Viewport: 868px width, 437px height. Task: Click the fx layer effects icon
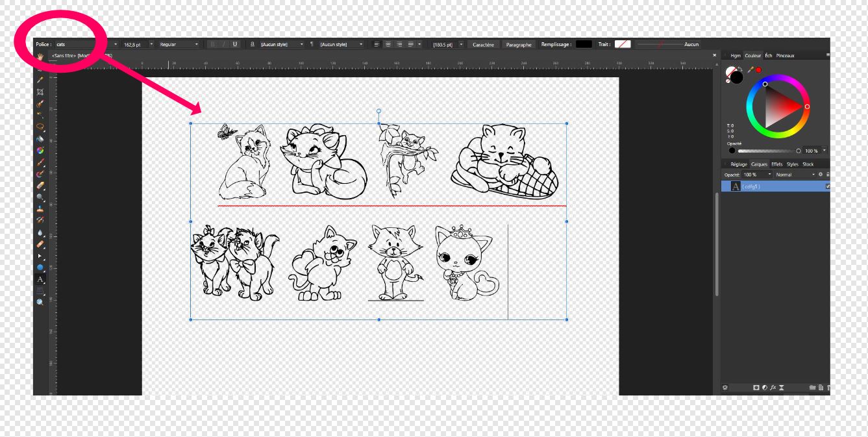[773, 388]
